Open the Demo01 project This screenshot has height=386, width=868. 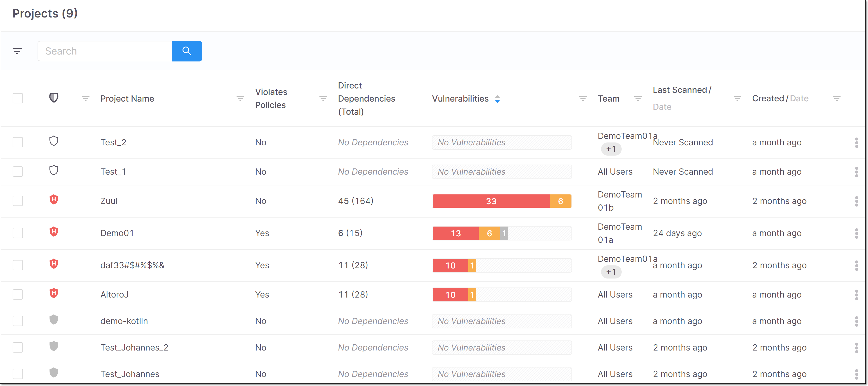pyautogui.click(x=117, y=233)
